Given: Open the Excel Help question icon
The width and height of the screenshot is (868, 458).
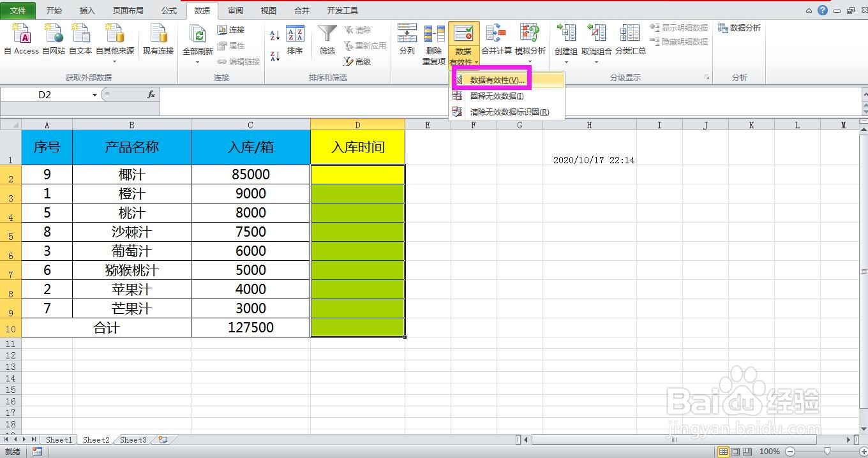Looking at the screenshot, I should coord(823,11).
